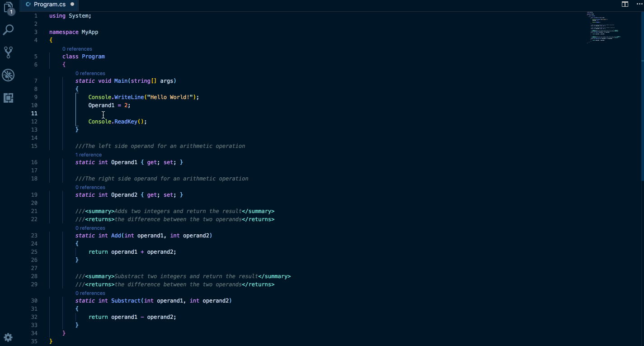The height and width of the screenshot is (346, 644).
Task: Click the "Adds two integers" summary comment
Action: coord(175,211)
